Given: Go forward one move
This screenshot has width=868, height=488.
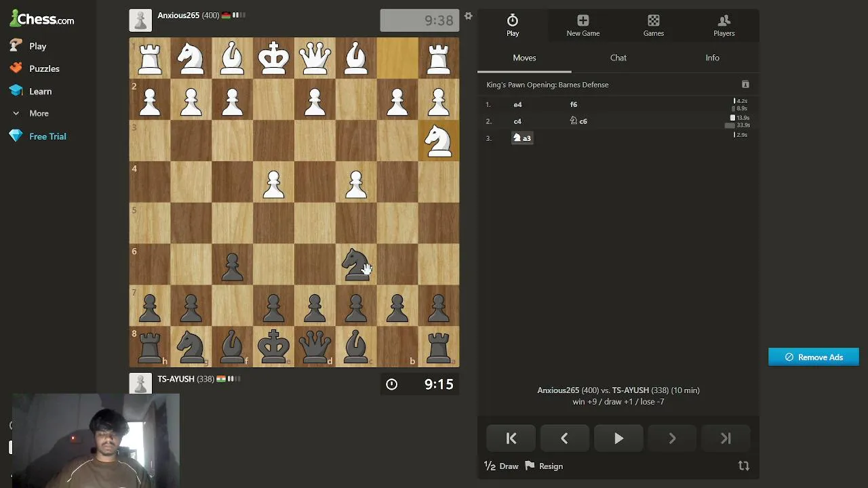Looking at the screenshot, I should click(672, 439).
